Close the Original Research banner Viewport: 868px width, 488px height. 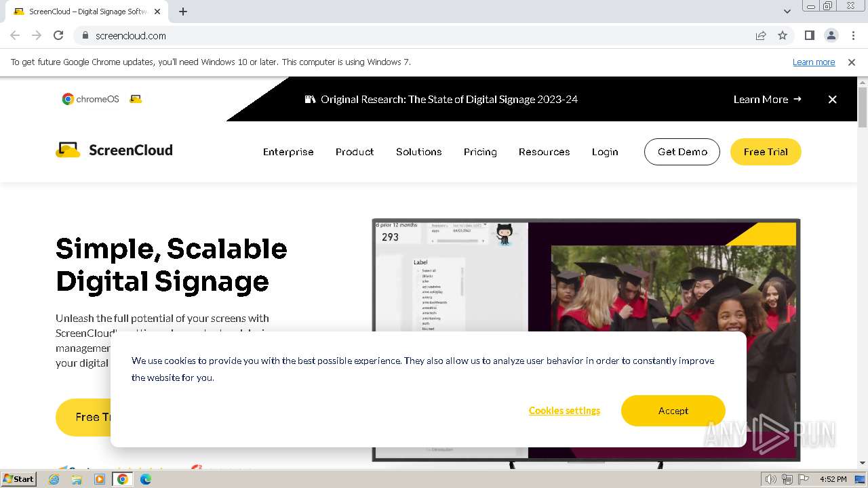832,99
